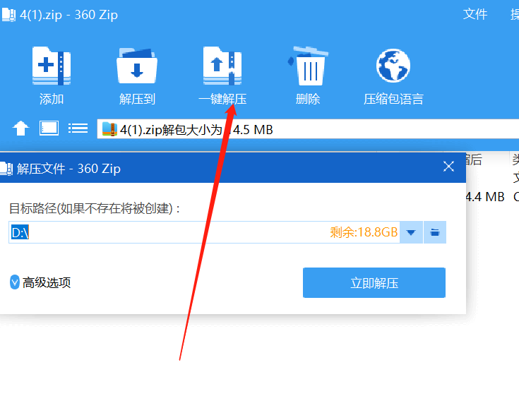Click the archive file icon in address bar
This screenshot has height=420, width=519.
109,129
